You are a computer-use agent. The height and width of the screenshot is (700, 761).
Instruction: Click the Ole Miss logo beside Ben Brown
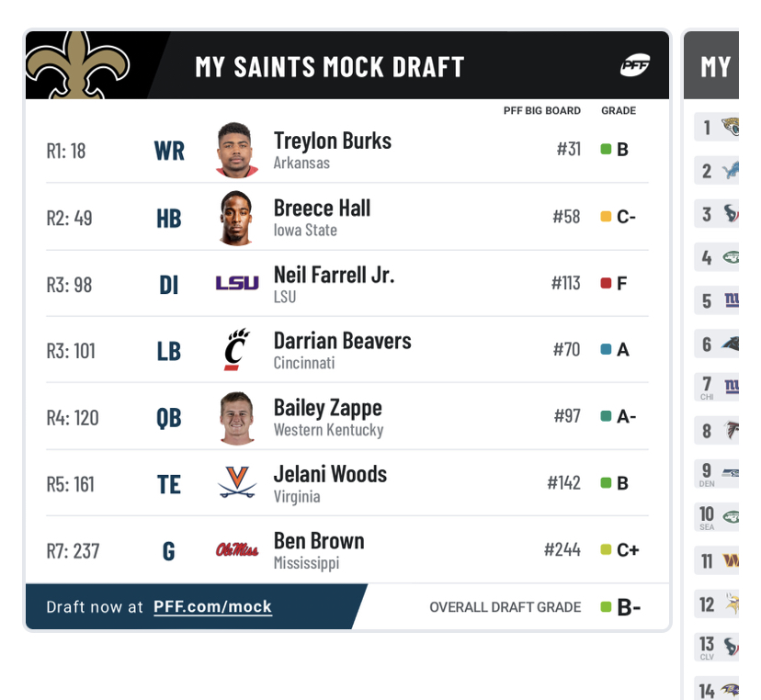237,550
